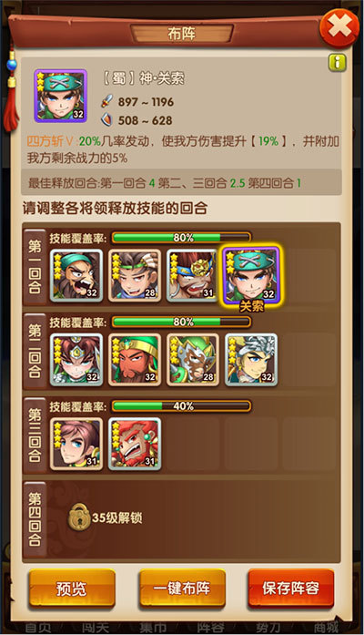Select the brown-haired level 31 hero in round three
Screen dimensions: 364x635
point(76,444)
